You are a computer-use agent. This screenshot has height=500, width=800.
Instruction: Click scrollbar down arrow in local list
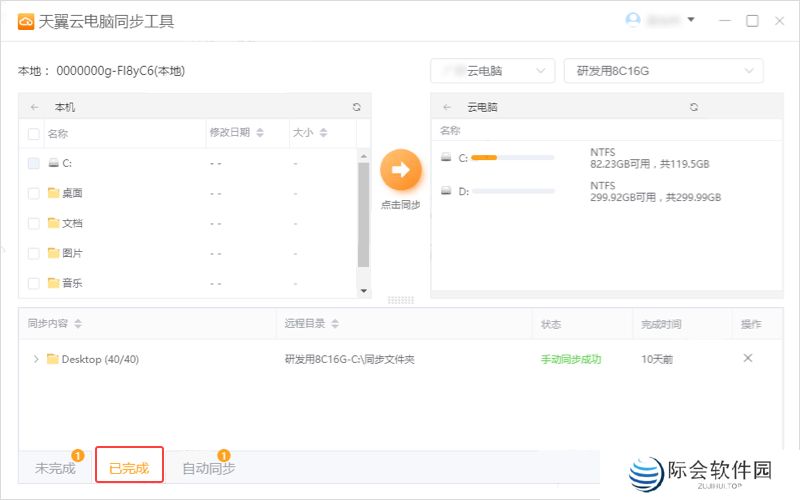coord(364,291)
